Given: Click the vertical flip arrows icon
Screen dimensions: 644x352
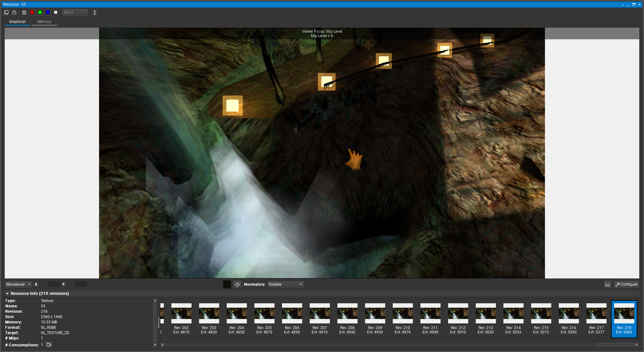Looking at the screenshot, I should tap(95, 13).
